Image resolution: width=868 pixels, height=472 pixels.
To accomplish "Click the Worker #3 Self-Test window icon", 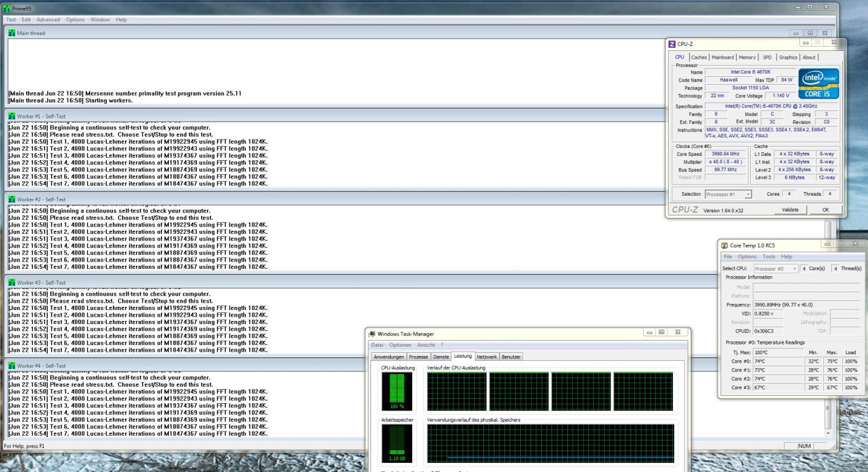I will pos(12,282).
